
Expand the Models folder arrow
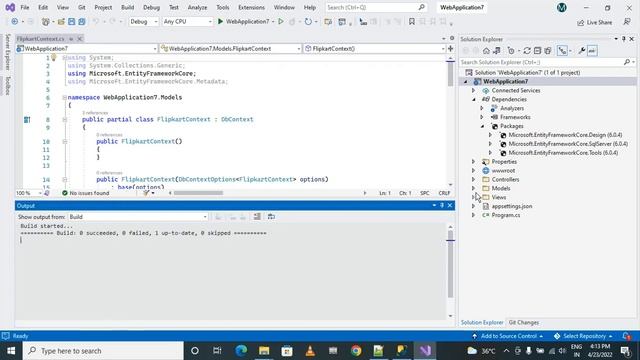tap(474, 189)
